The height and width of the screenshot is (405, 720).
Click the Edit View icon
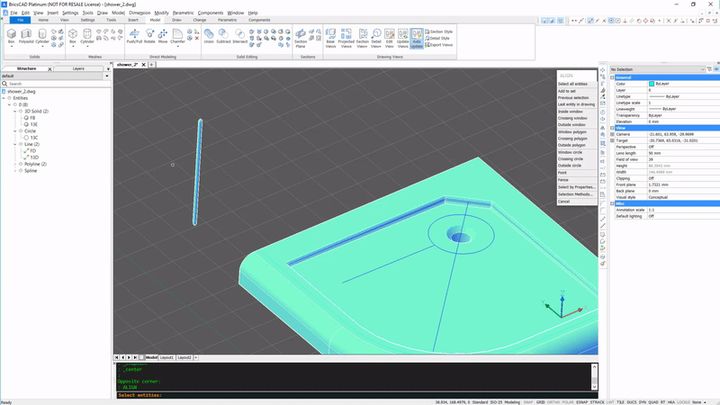point(389,38)
